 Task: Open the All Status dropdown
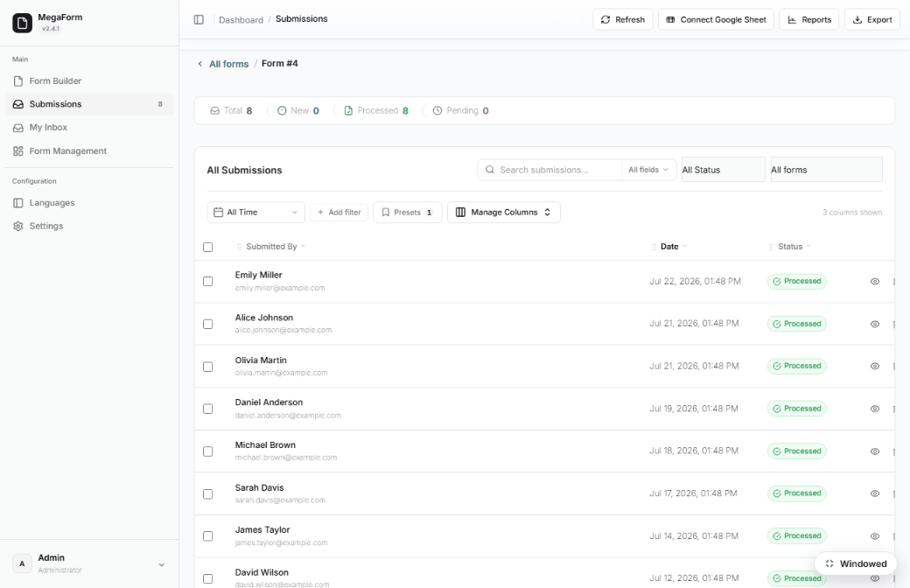pyautogui.click(x=723, y=170)
